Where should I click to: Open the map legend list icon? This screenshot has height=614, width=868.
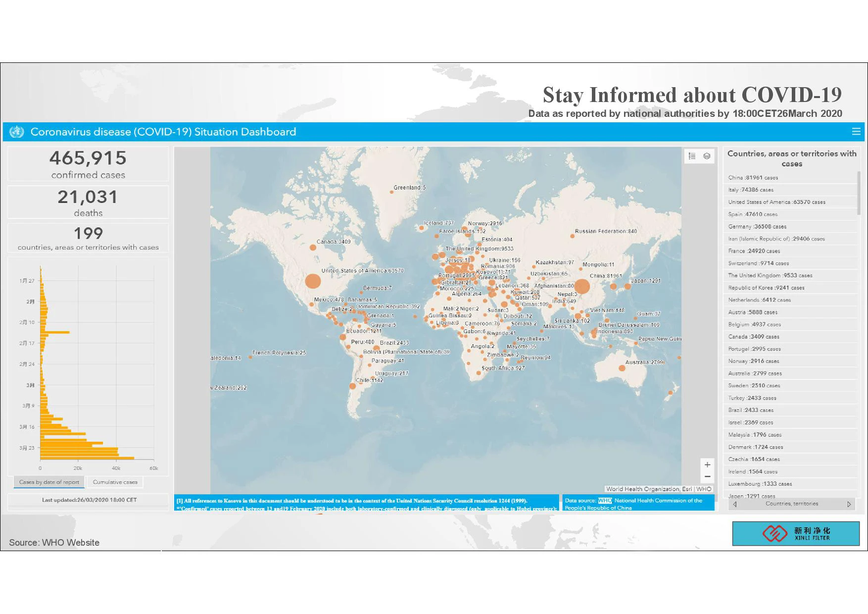coord(692,156)
